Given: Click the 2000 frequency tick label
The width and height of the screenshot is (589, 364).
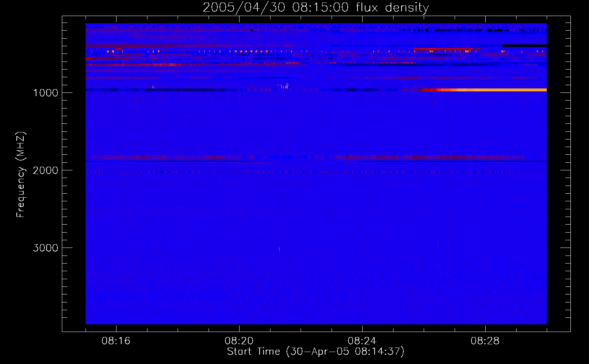Looking at the screenshot, I should 46,170.
